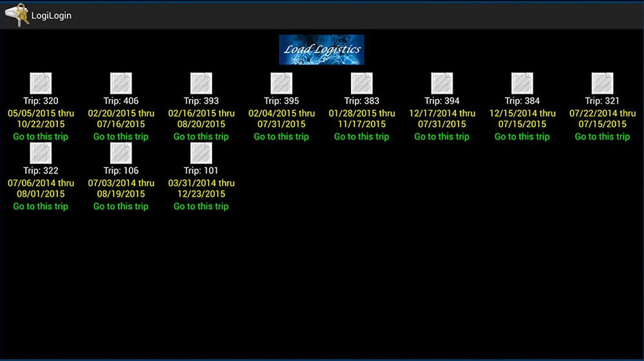Open document icon for Trip 320

[41, 83]
